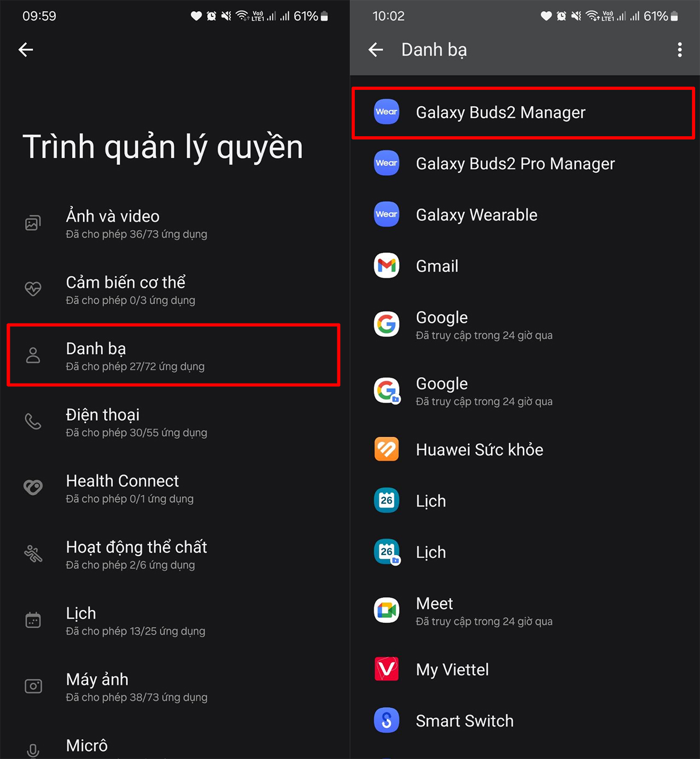Tap the Galaxy Buds2 Manager Wear icon
700x759 pixels.
coord(387,112)
